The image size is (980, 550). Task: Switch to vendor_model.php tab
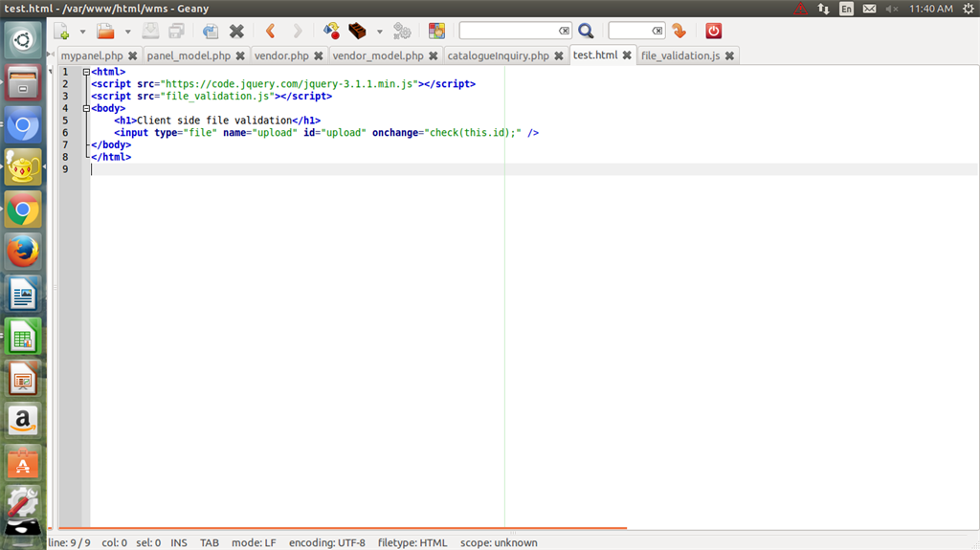[378, 55]
